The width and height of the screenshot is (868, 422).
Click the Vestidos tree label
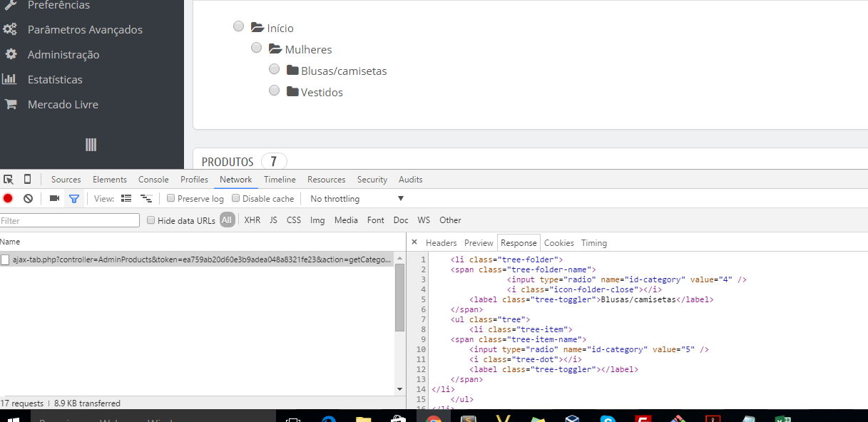click(322, 93)
